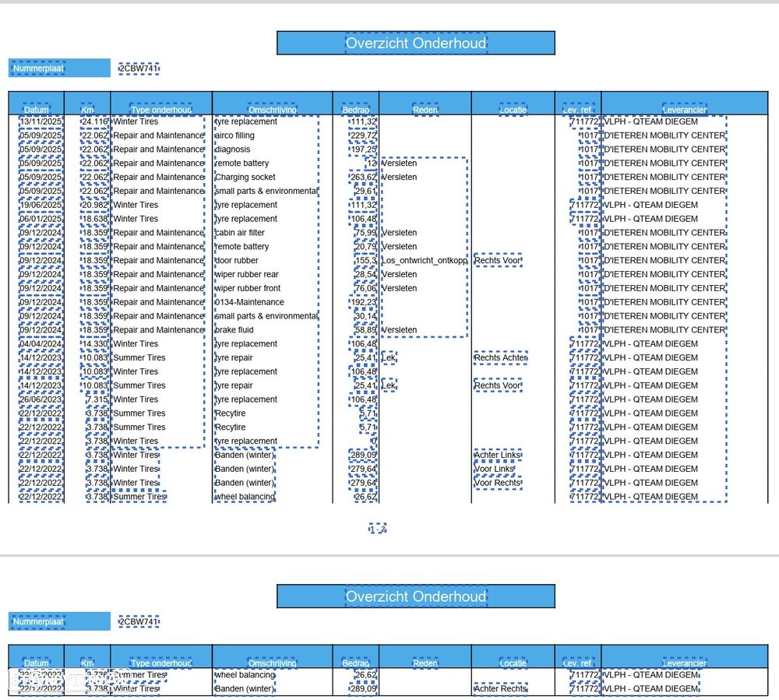This screenshot has height=700, width=779.
Task: Click the amount 30,14
Action: 365,316
